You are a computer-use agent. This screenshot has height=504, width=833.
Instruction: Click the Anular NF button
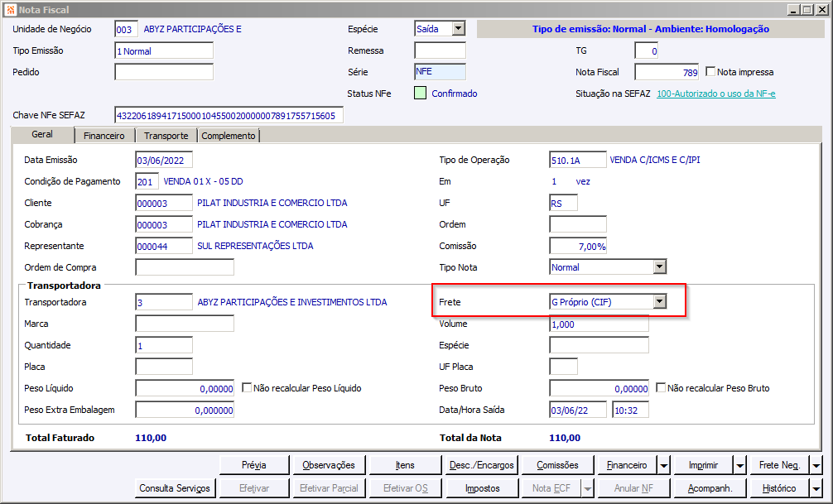(633, 488)
